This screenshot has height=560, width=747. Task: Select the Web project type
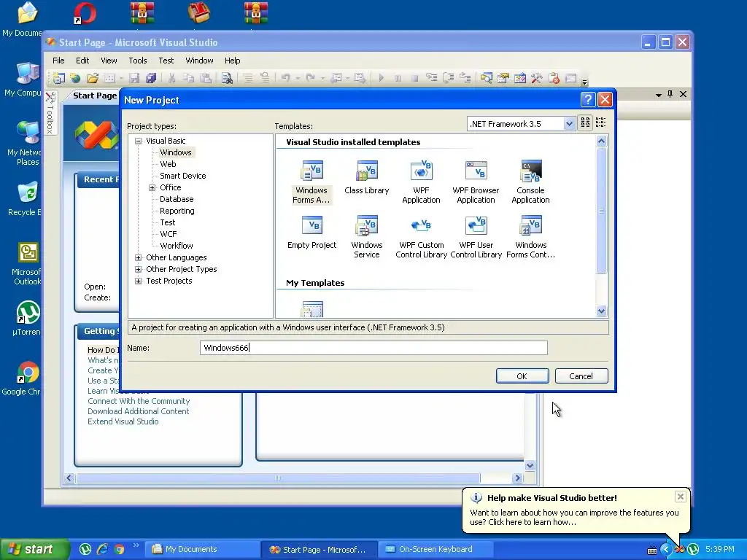coord(168,164)
